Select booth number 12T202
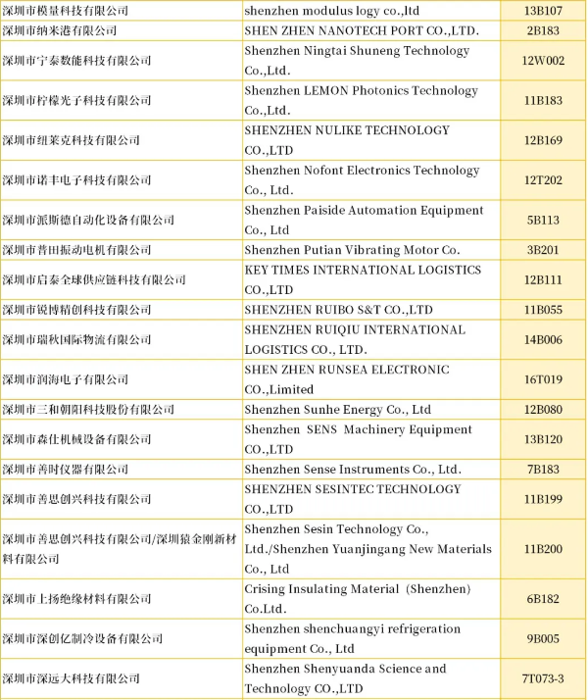 click(x=543, y=180)
